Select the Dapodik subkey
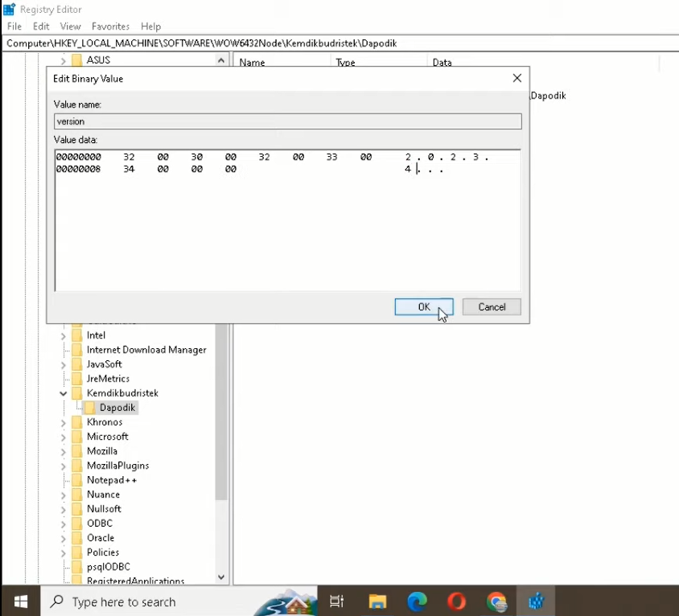This screenshot has width=679, height=616. [117, 408]
